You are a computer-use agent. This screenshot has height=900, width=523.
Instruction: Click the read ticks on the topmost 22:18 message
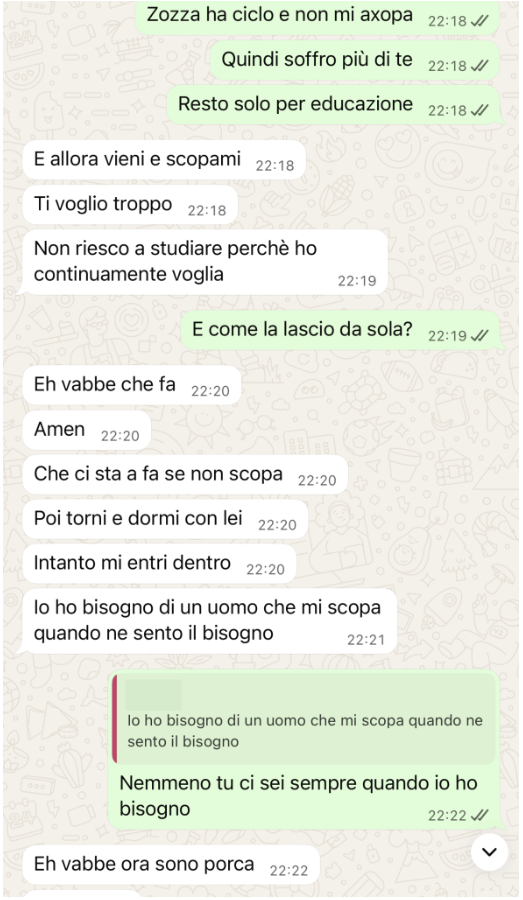point(479,21)
